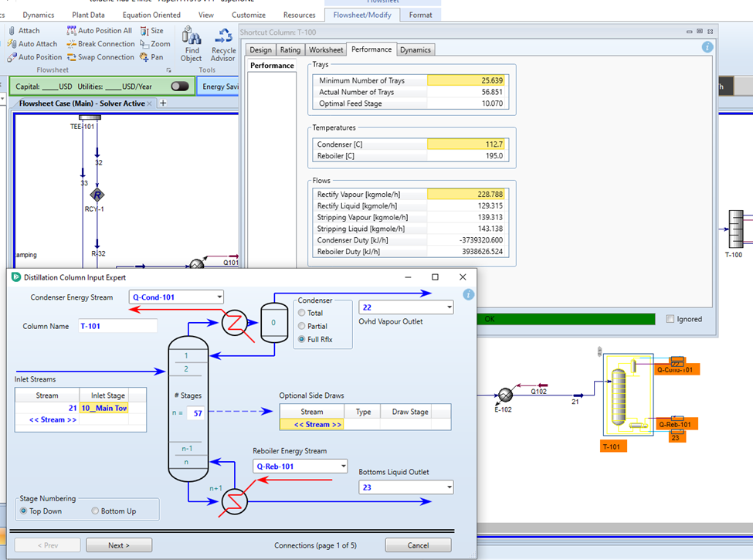Click the Cancel button

coord(418,545)
